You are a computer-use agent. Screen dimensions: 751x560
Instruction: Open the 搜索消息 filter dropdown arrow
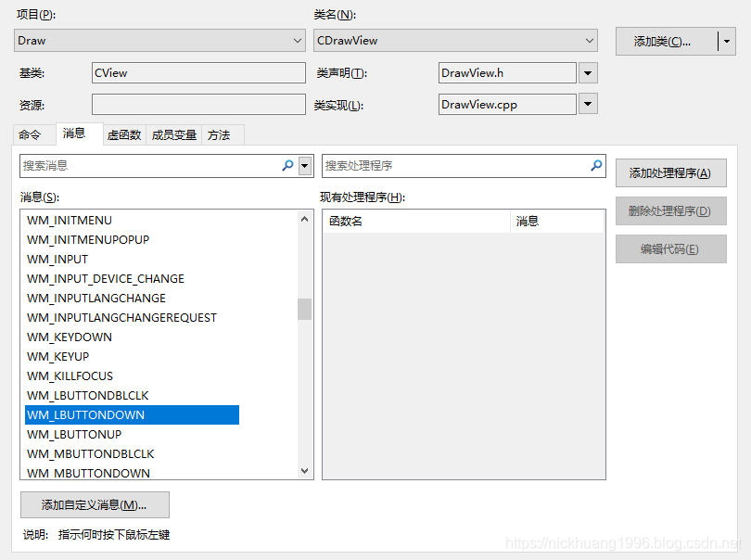(305, 166)
